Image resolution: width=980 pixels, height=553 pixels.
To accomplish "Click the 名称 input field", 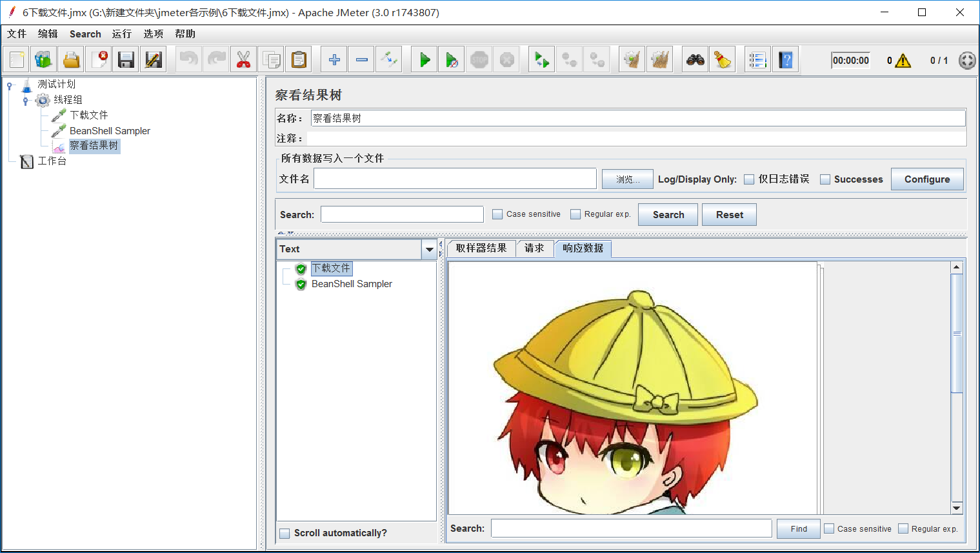I will coord(638,118).
